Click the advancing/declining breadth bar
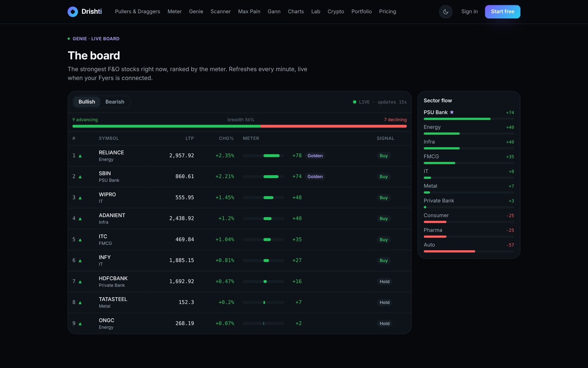This screenshot has width=588, height=368. [239, 126]
